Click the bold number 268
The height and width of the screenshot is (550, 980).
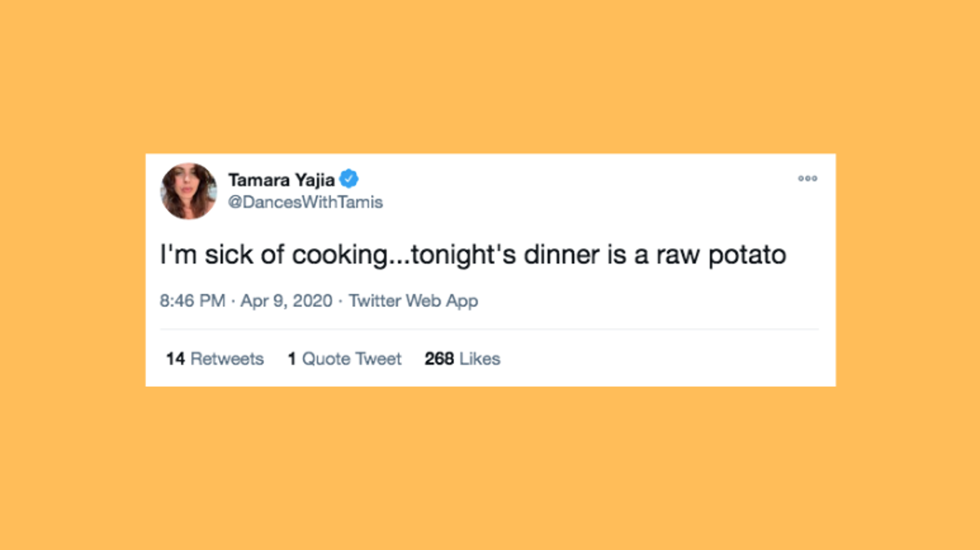click(x=439, y=359)
